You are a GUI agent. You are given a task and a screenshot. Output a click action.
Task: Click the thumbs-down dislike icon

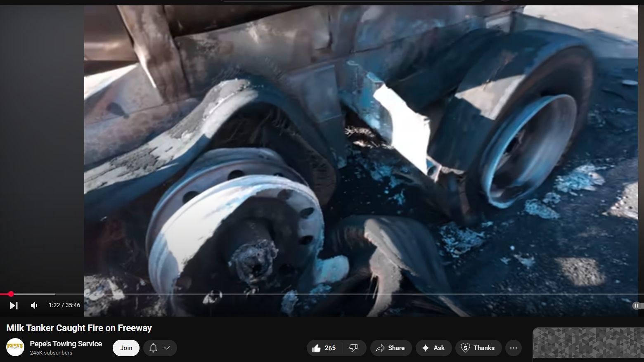click(x=353, y=348)
